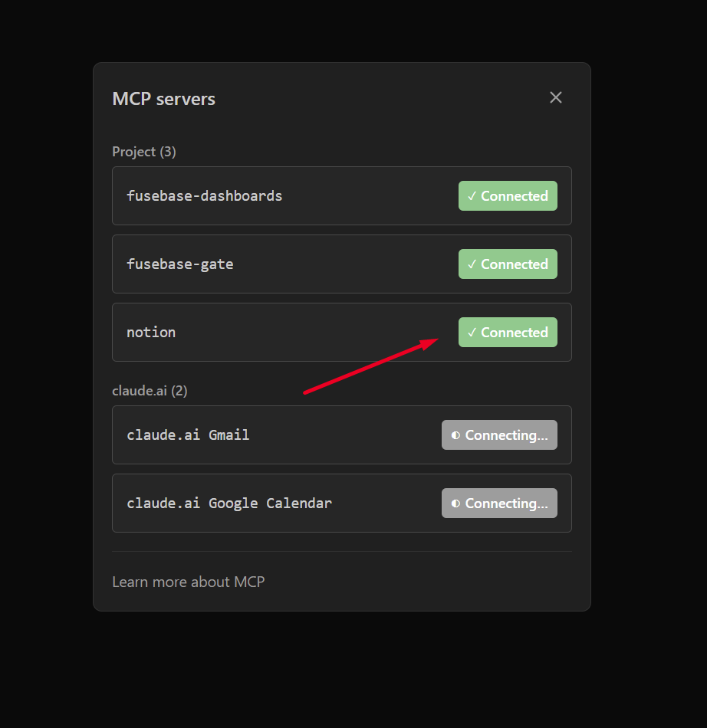This screenshot has width=707, height=728.
Task: Close the MCP servers dialog
Action: (556, 97)
